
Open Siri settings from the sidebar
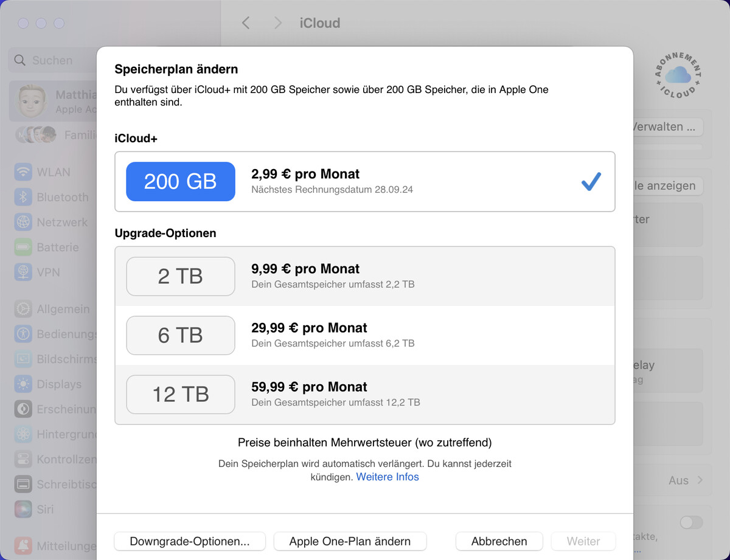(x=23, y=509)
